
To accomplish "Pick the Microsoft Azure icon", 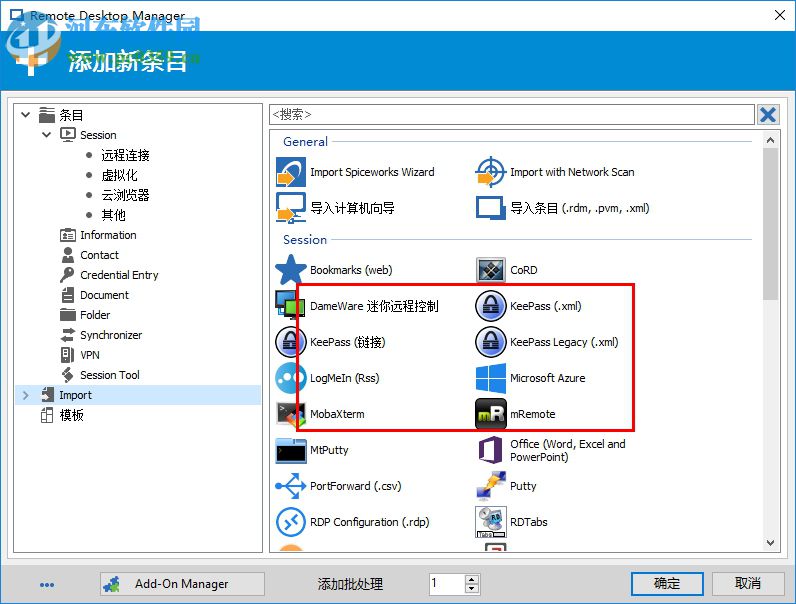I will coord(490,378).
